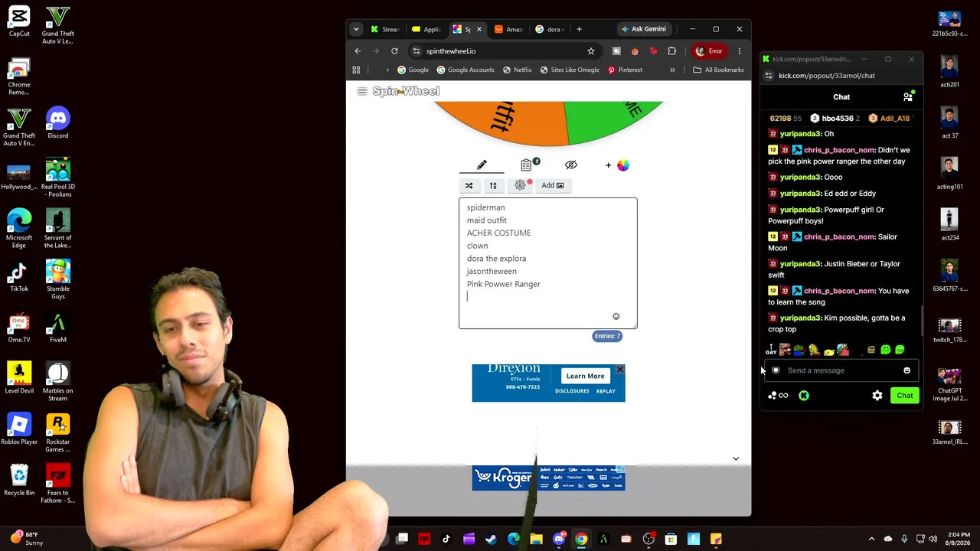Open the Netflix bookmark

coord(517,70)
